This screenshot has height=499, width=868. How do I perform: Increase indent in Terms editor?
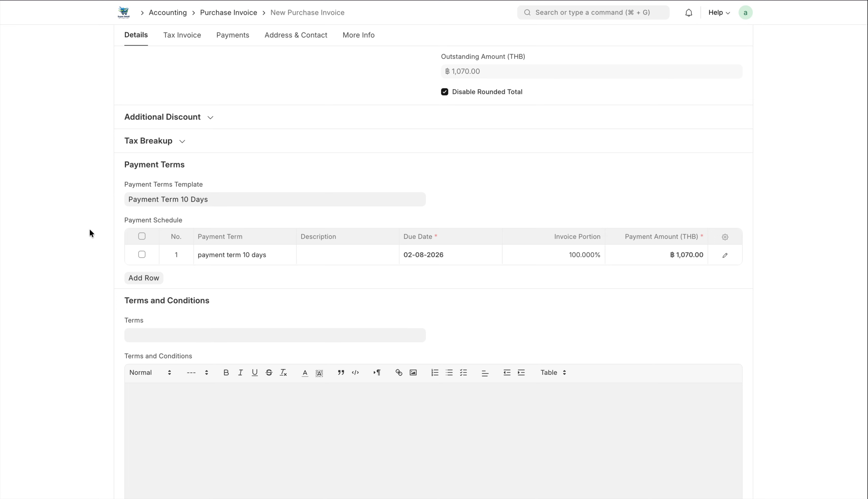(521, 372)
